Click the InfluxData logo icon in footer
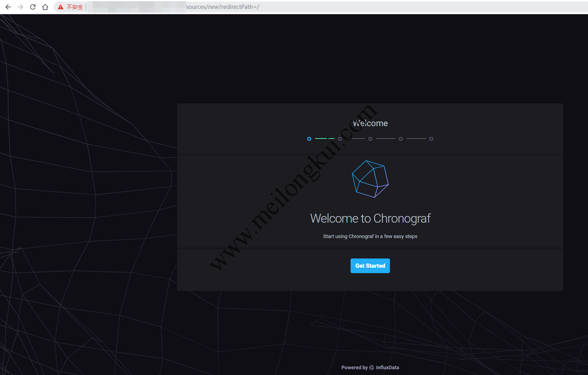The image size is (588, 375). (371, 368)
